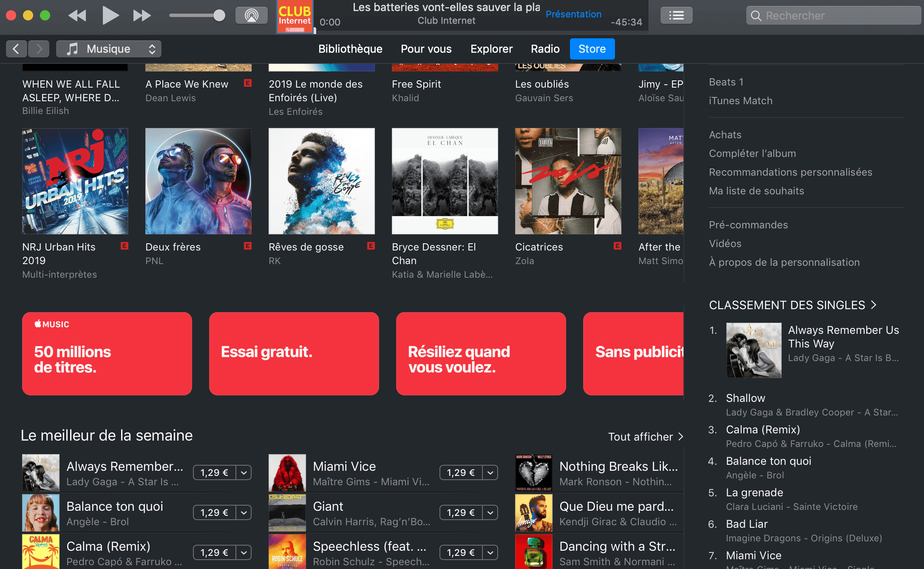Buy Always Remember for 1,29 €
The height and width of the screenshot is (569, 924).
(214, 472)
